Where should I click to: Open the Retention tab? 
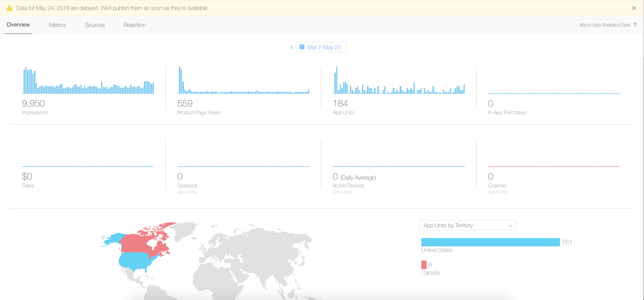pos(134,25)
